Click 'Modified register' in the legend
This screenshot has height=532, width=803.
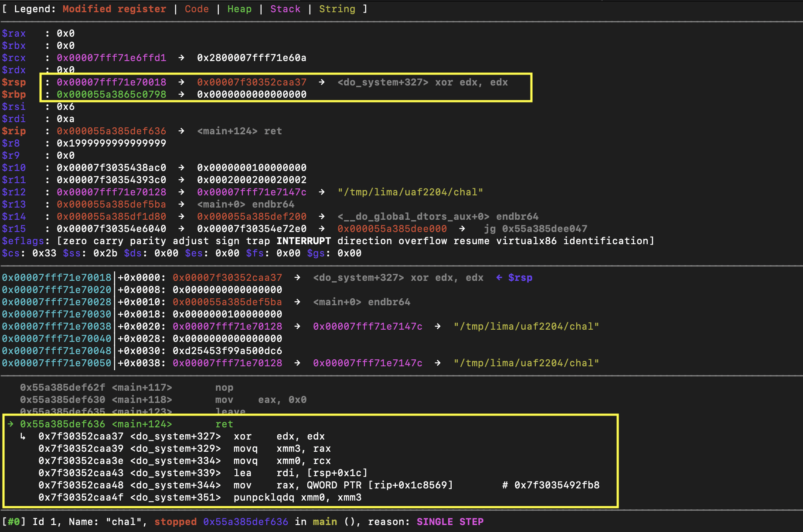[x=114, y=9]
